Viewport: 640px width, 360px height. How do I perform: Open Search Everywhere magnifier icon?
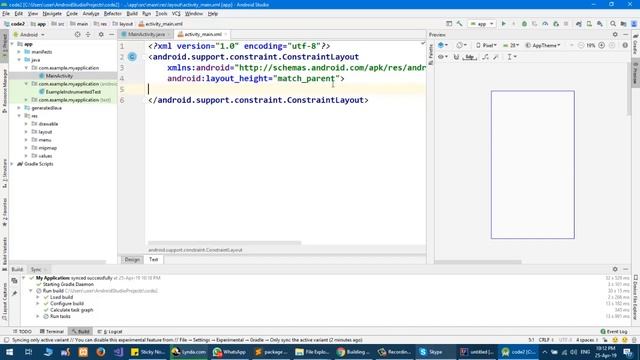(613, 24)
